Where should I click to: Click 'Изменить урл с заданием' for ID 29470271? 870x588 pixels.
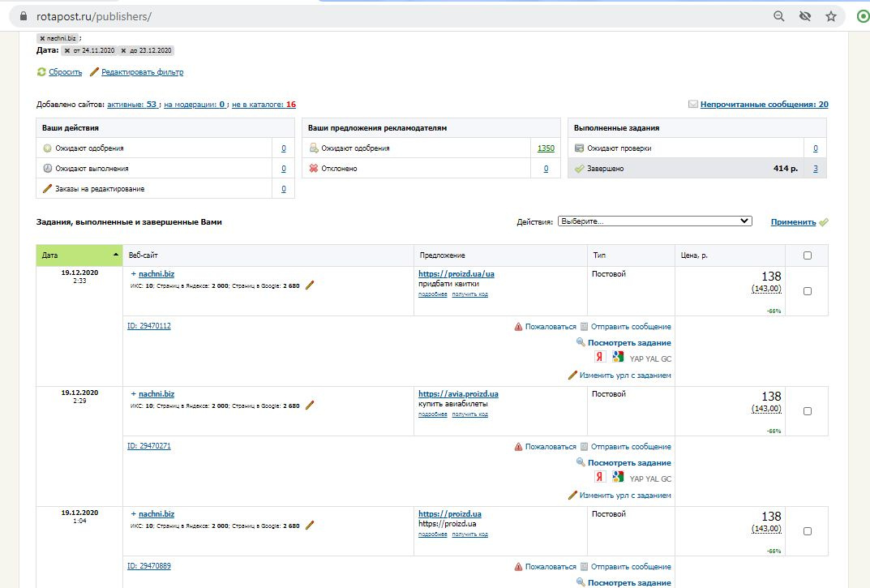[x=625, y=496]
